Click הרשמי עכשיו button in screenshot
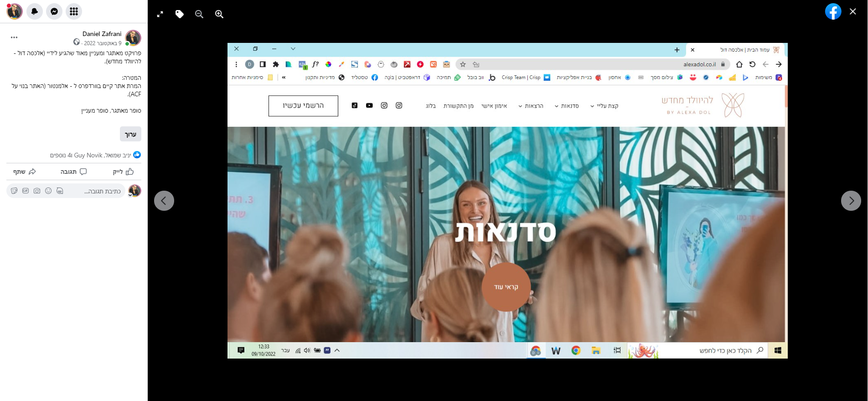This screenshot has width=868, height=401. point(303,106)
